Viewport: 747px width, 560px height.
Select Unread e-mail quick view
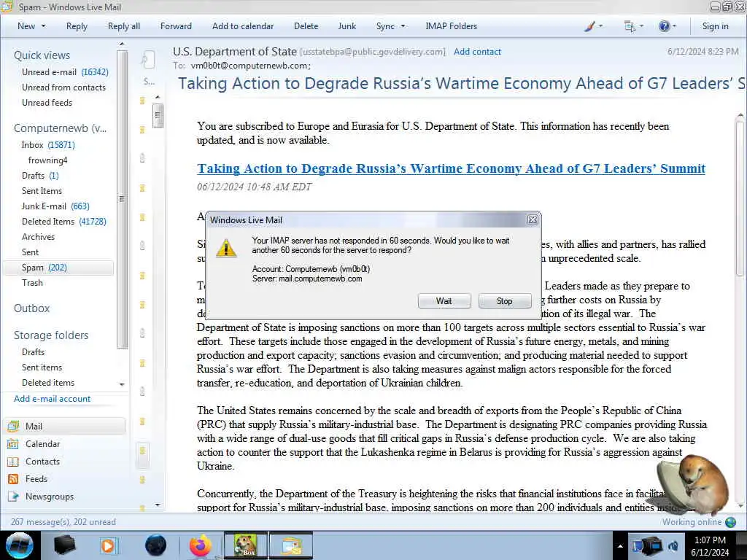65,72
